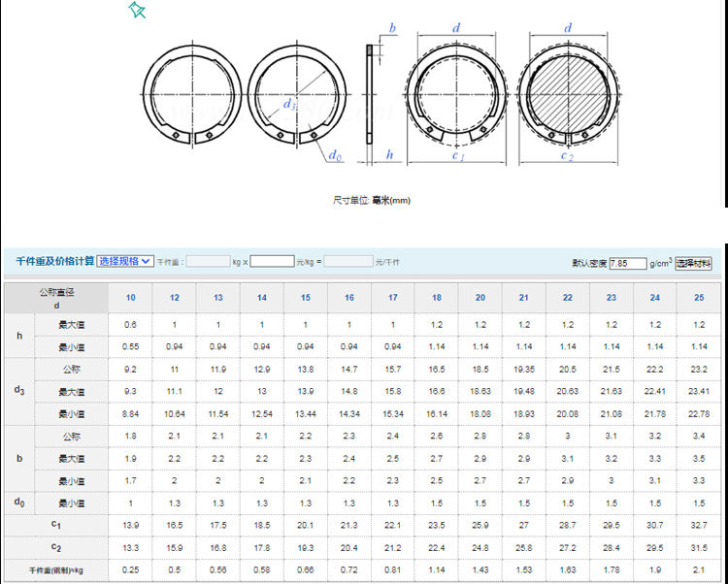The width and height of the screenshot is (728, 584).
Task: Select the b min value 1.7
Action: click(x=131, y=480)
